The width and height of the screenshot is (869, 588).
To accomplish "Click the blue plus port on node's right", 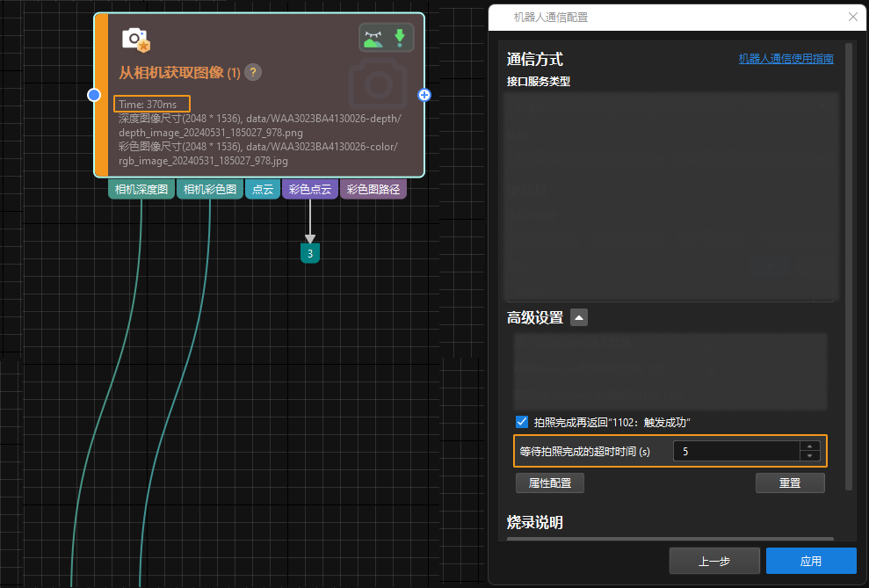I will (x=424, y=95).
